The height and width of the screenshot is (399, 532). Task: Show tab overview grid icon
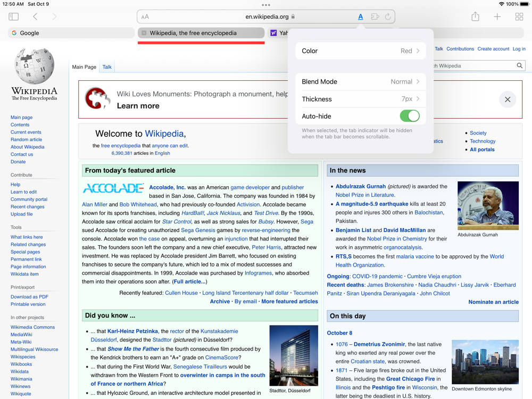click(x=519, y=16)
